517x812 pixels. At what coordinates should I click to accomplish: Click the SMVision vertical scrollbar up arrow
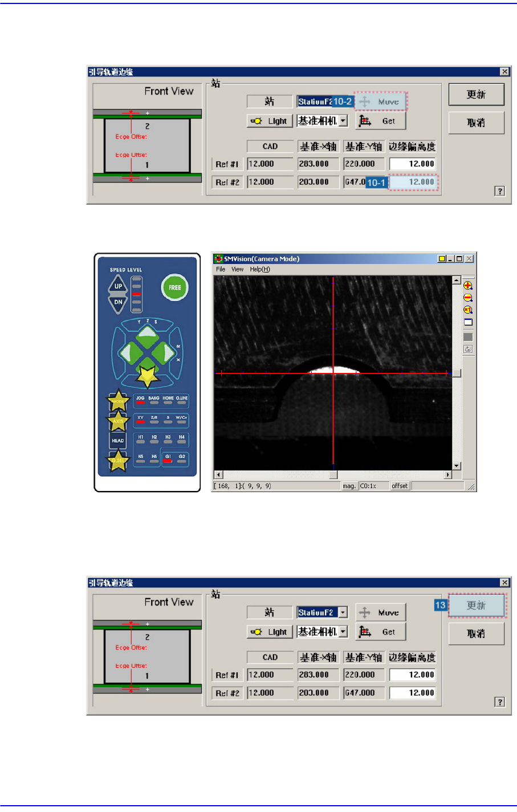tap(457, 280)
